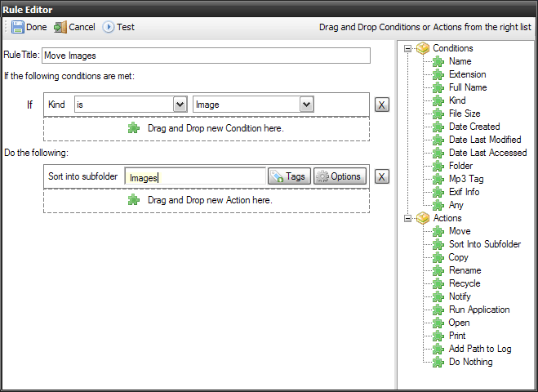Select the Extension condition label
Viewport: 538px width, 392px height.
pos(467,74)
